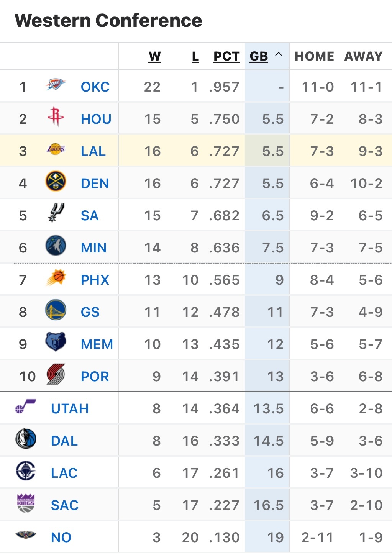Click the Houston Rockets logo
392x554 pixels.
click(56, 116)
